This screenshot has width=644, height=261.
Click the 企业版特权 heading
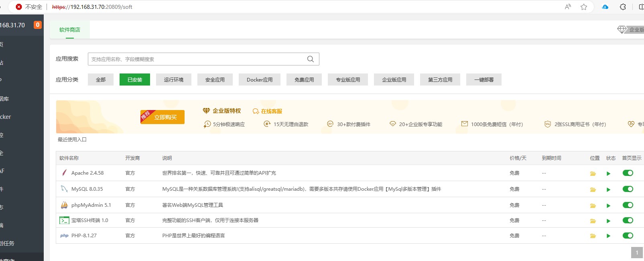pos(227,111)
